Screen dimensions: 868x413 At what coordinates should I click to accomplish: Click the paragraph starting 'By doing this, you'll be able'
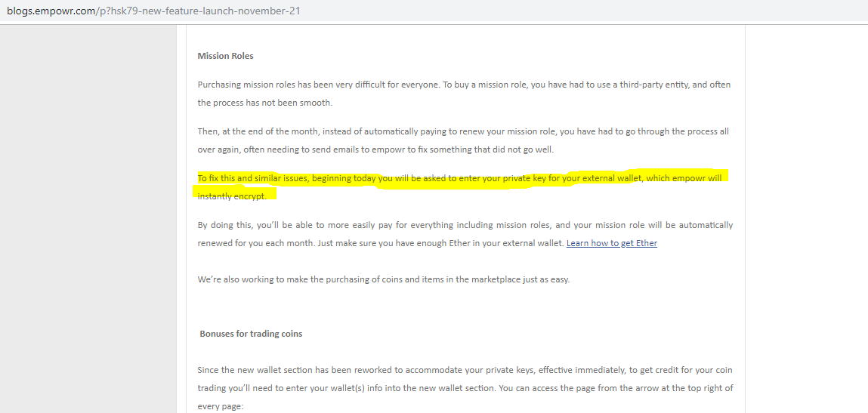click(465, 233)
